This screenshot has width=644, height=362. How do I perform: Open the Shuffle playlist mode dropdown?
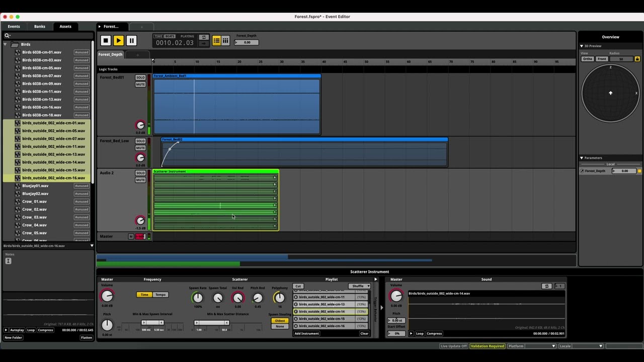[x=360, y=286]
